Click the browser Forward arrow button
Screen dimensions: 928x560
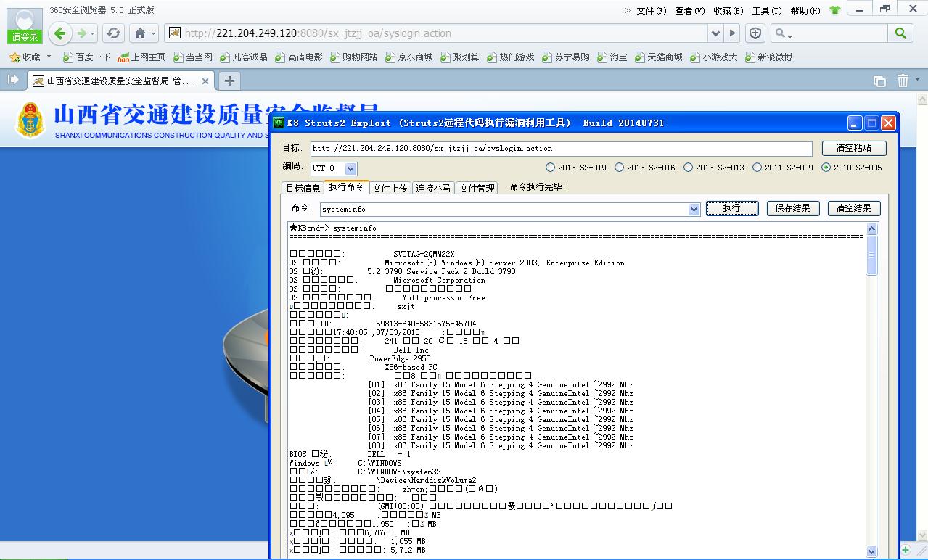tap(82, 33)
